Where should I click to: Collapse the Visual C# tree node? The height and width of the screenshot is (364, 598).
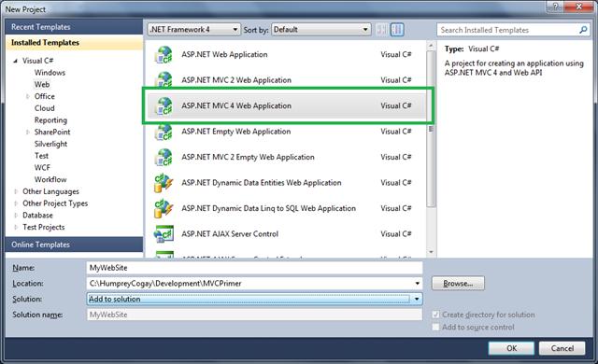coord(15,61)
